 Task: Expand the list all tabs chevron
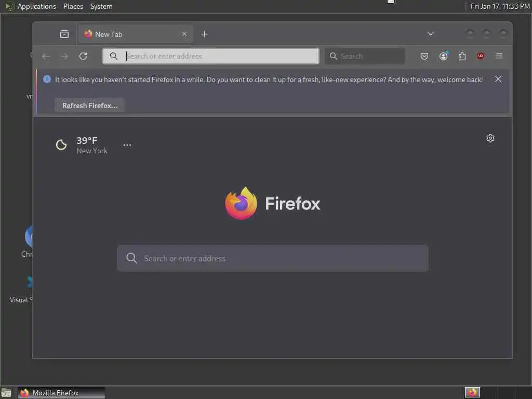[431, 34]
